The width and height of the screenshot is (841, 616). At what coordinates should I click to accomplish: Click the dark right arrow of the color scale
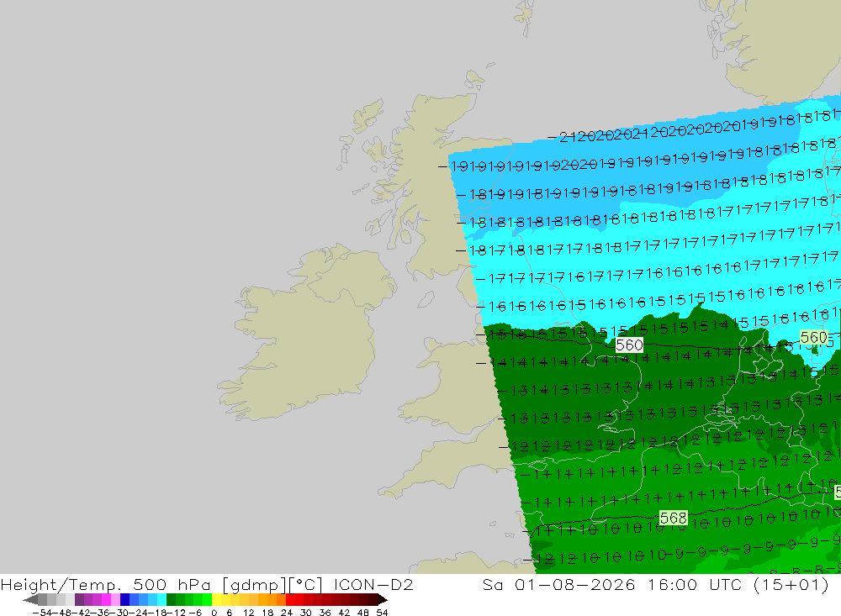click(x=383, y=600)
